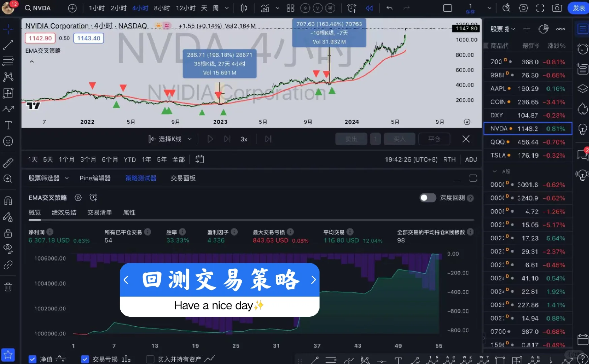Image resolution: width=589 pixels, height=364 pixels.
Task: Click the bar replay rewind icon
Action: [370, 8]
